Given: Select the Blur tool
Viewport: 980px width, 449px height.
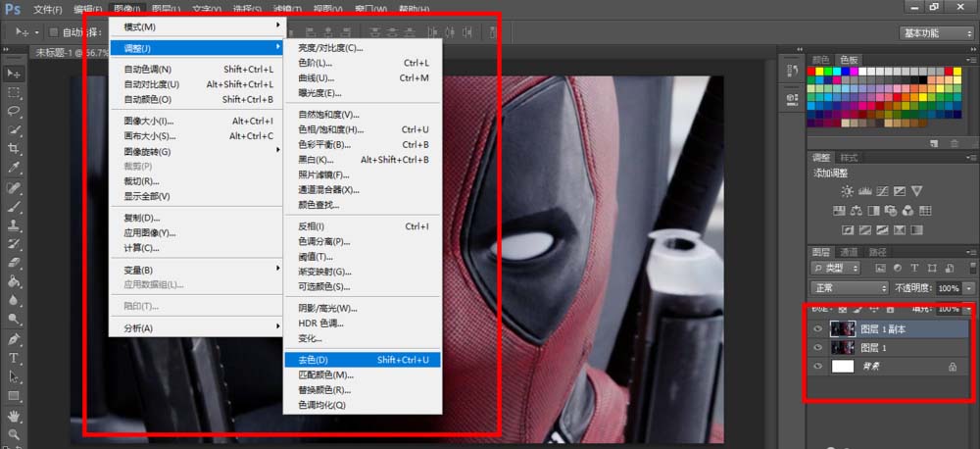Looking at the screenshot, I should point(13,300).
